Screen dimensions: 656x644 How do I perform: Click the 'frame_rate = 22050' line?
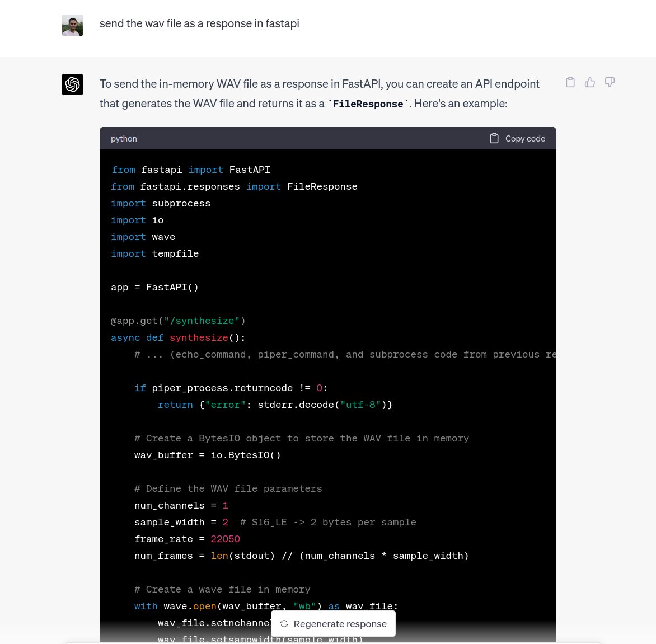[187, 539]
